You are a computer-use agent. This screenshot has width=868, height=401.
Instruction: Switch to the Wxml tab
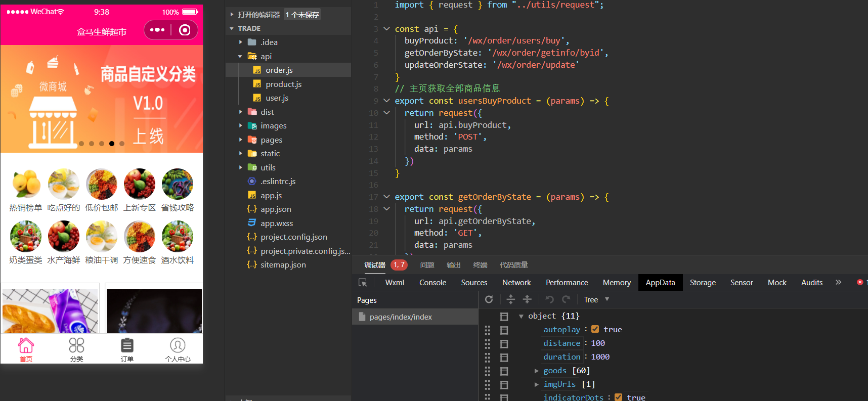click(x=395, y=283)
